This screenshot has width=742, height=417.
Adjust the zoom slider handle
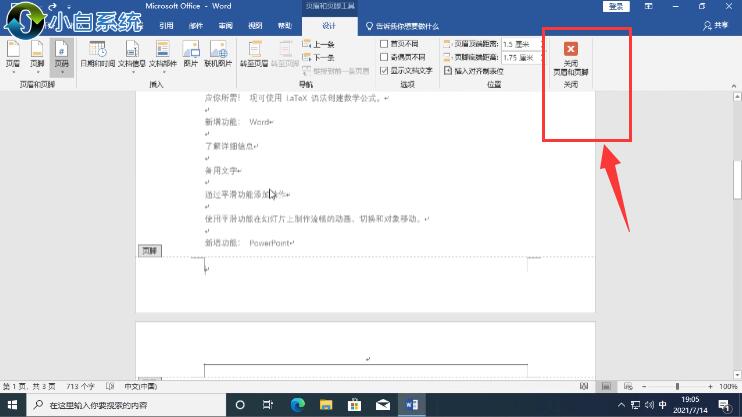[677, 387]
